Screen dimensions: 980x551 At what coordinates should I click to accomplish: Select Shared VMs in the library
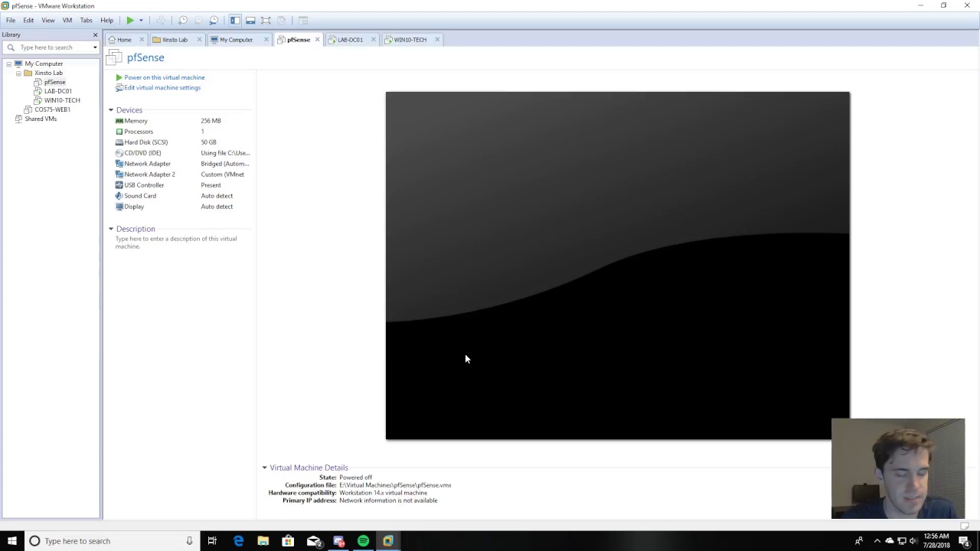(x=40, y=119)
